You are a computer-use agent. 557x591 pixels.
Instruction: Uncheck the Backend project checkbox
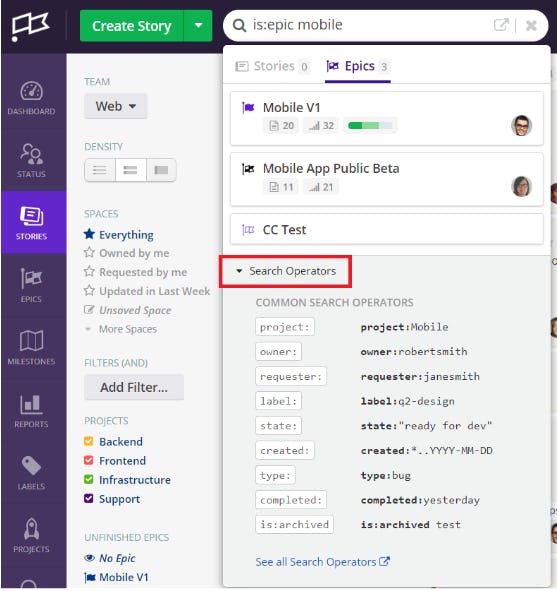click(89, 441)
